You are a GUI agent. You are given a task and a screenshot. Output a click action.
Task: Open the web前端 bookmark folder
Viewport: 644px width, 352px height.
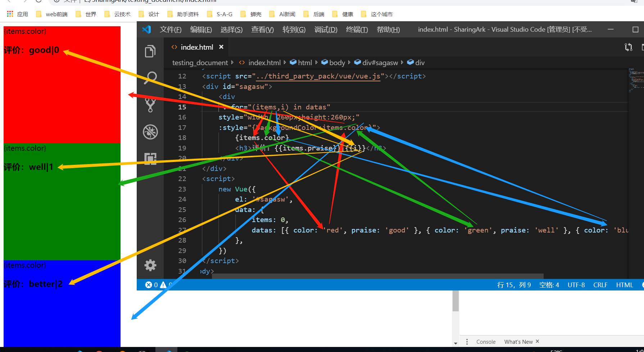[x=51, y=14]
